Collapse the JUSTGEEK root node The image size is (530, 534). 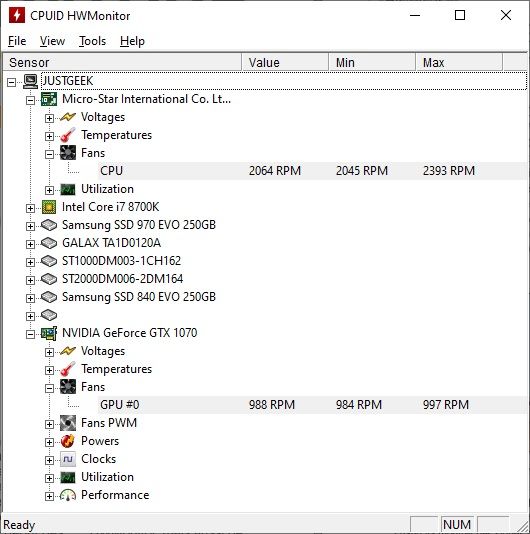[x=12, y=82]
